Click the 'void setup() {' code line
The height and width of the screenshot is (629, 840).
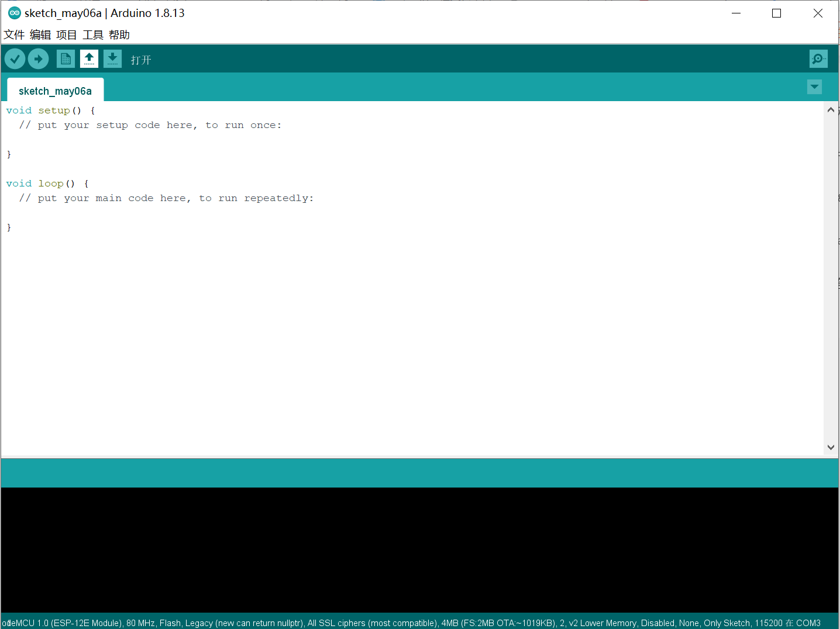51,110
